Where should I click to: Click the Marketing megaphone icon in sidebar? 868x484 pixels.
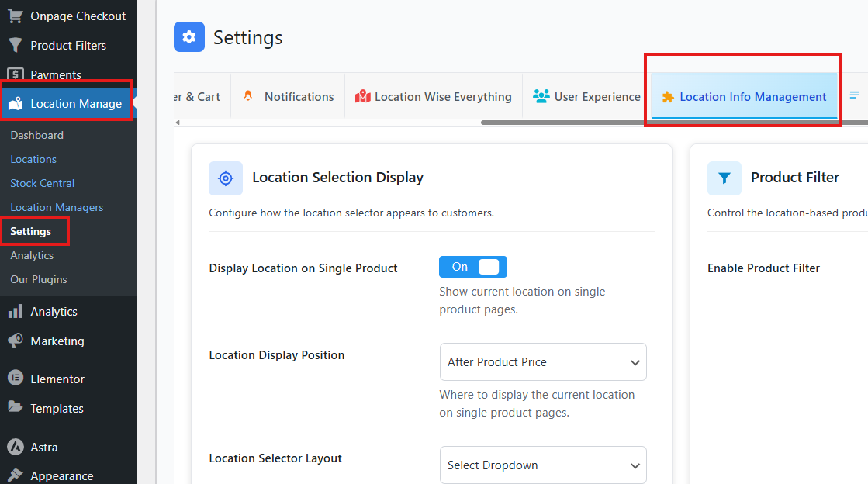[15, 341]
